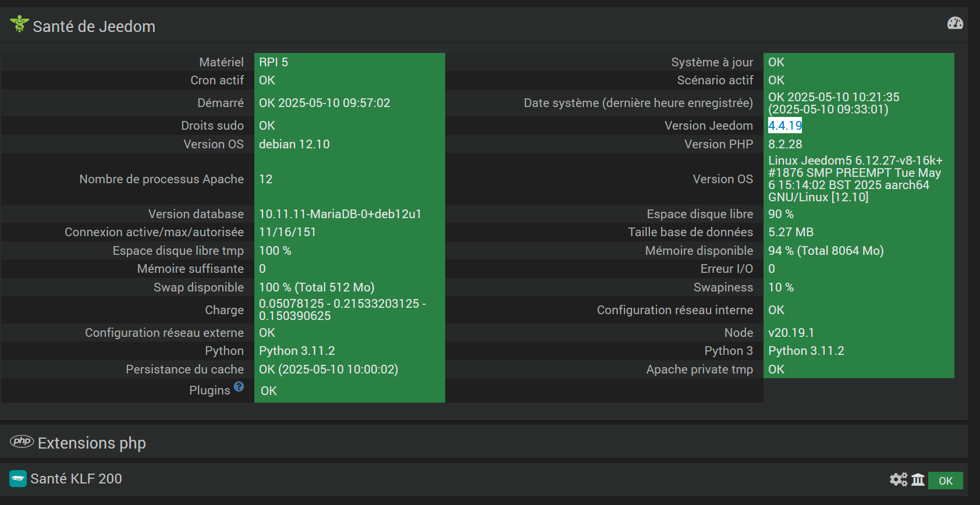Click the 90 % free disk space value
Image resolution: width=980 pixels, height=505 pixels.
pyautogui.click(x=781, y=214)
